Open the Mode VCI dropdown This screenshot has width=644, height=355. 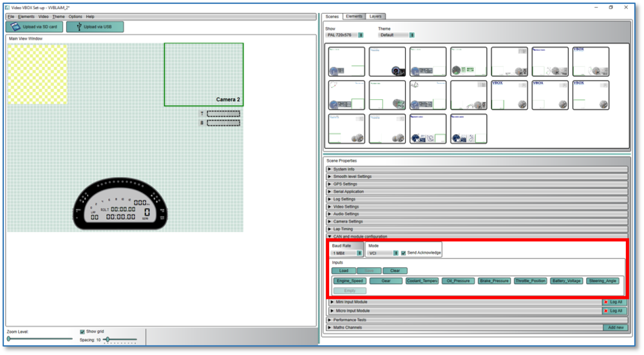pos(383,253)
